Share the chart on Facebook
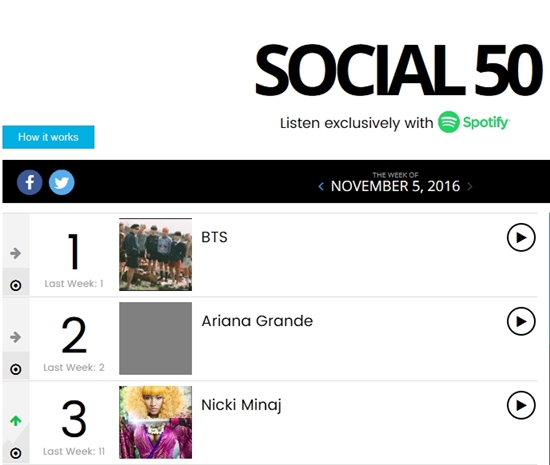This screenshot has height=465, width=550. tap(30, 182)
